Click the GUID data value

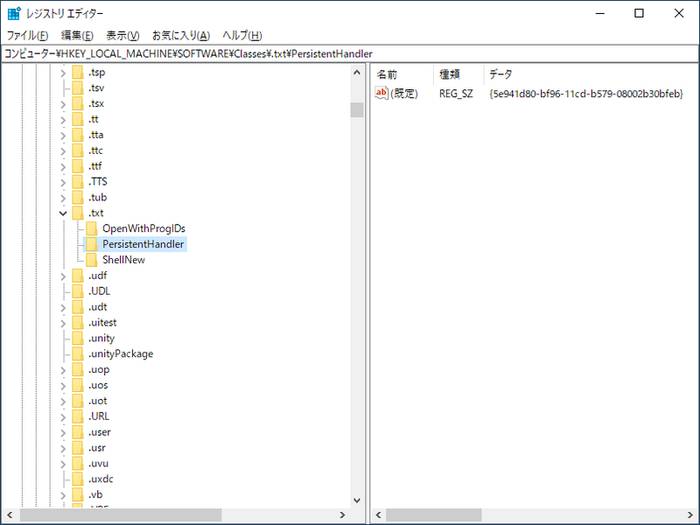(586, 94)
